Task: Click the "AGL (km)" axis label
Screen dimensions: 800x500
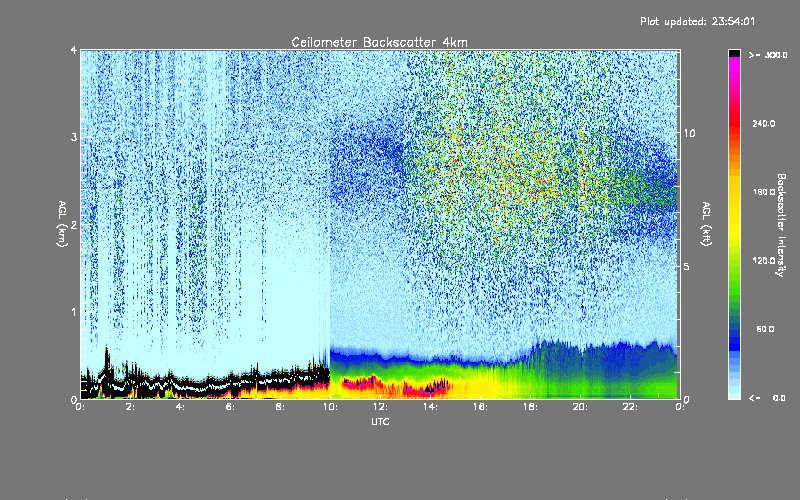Action: point(62,223)
